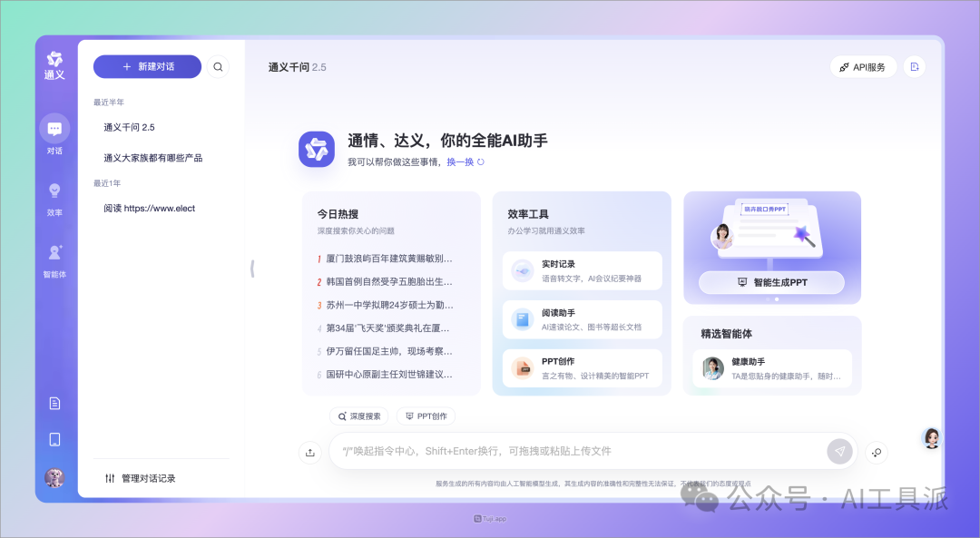Click the 今日热搜 heading
The image size is (980, 538).
[x=338, y=214]
